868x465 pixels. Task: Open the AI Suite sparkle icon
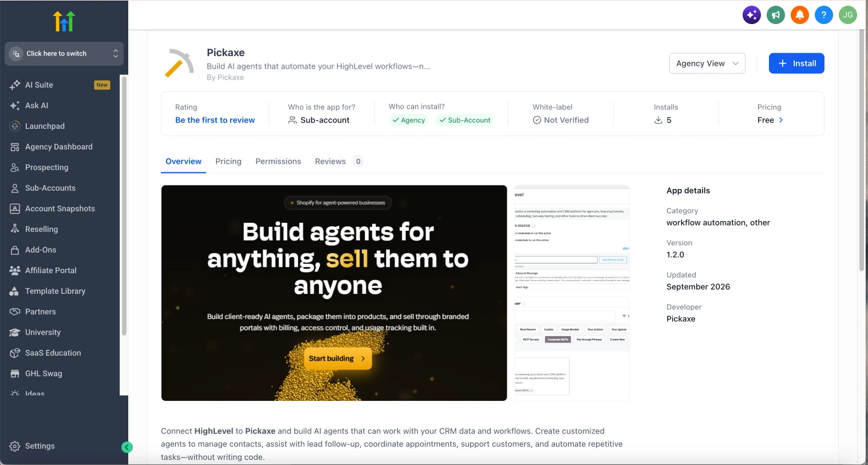tap(15, 85)
